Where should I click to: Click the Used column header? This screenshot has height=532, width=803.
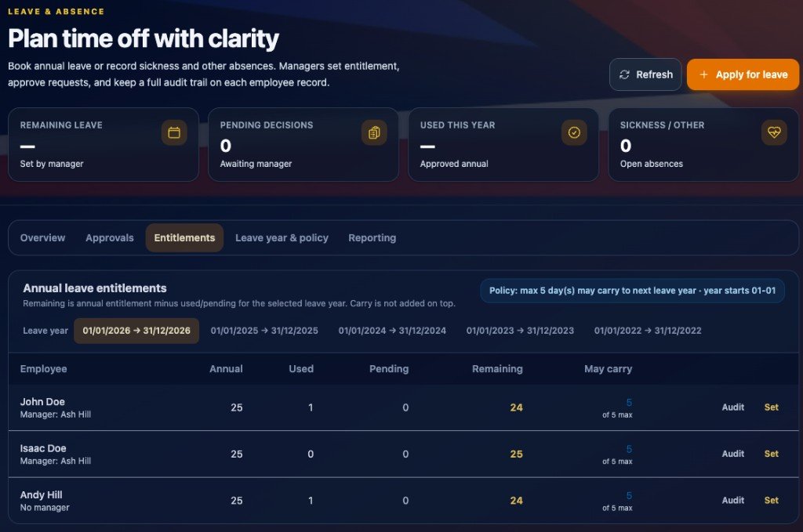[301, 369]
